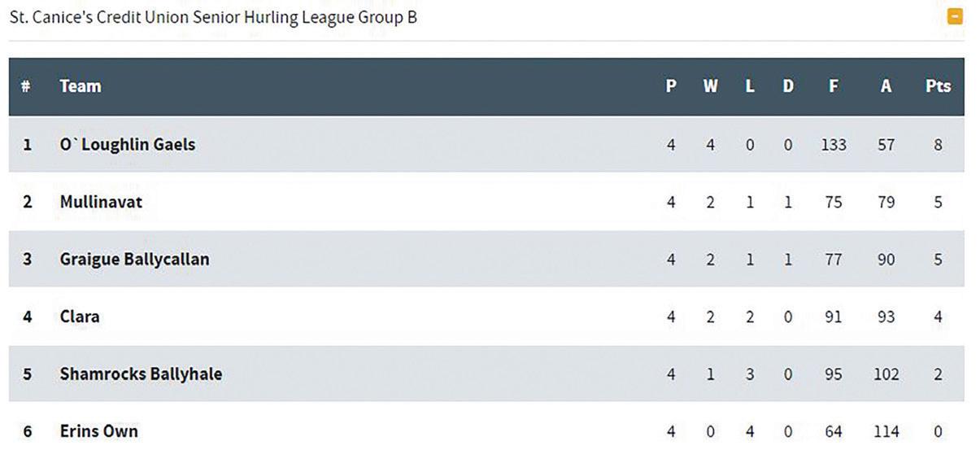Open Clara team entry
The image size is (980, 476).
[80, 317]
